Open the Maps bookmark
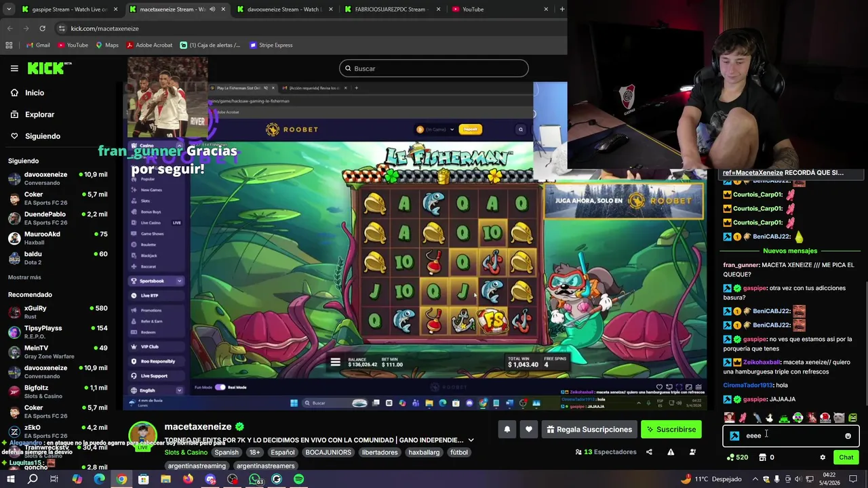 tap(106, 45)
